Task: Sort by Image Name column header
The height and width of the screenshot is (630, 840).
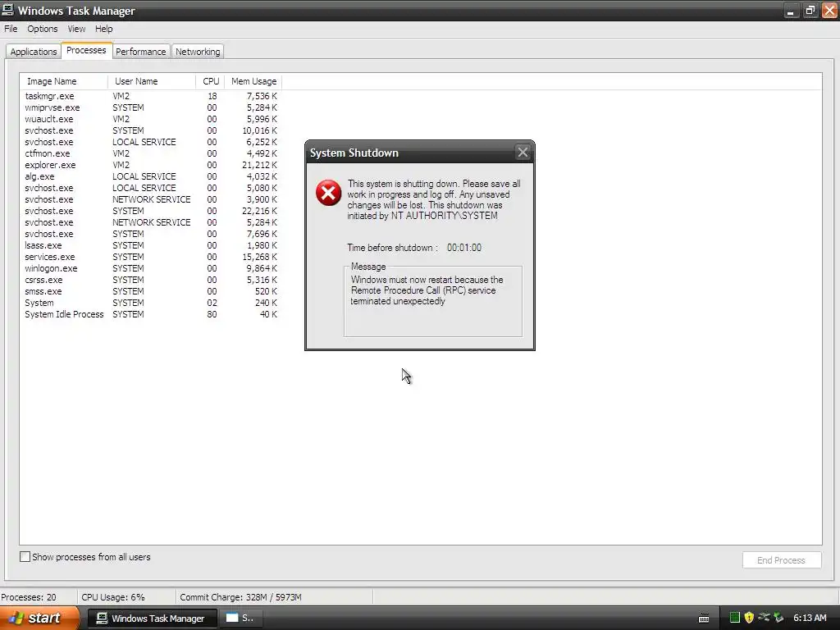Action: click(x=64, y=81)
